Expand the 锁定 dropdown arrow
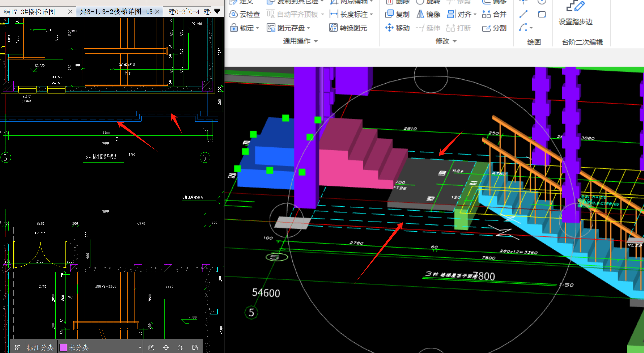Screen dimensions: 644x353 [257, 28]
